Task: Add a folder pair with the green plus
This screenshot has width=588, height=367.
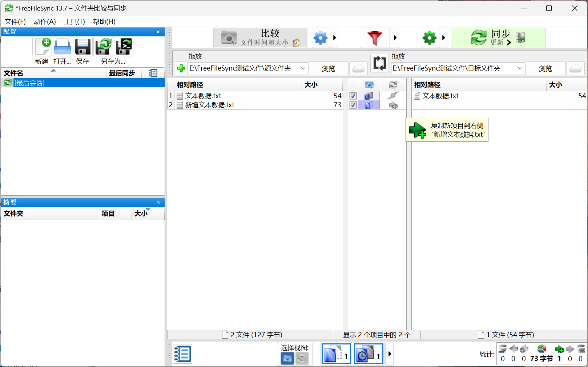Action: pyautogui.click(x=181, y=68)
